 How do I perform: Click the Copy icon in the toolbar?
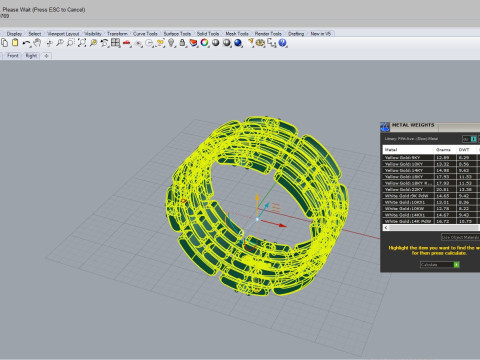click(x=5, y=43)
